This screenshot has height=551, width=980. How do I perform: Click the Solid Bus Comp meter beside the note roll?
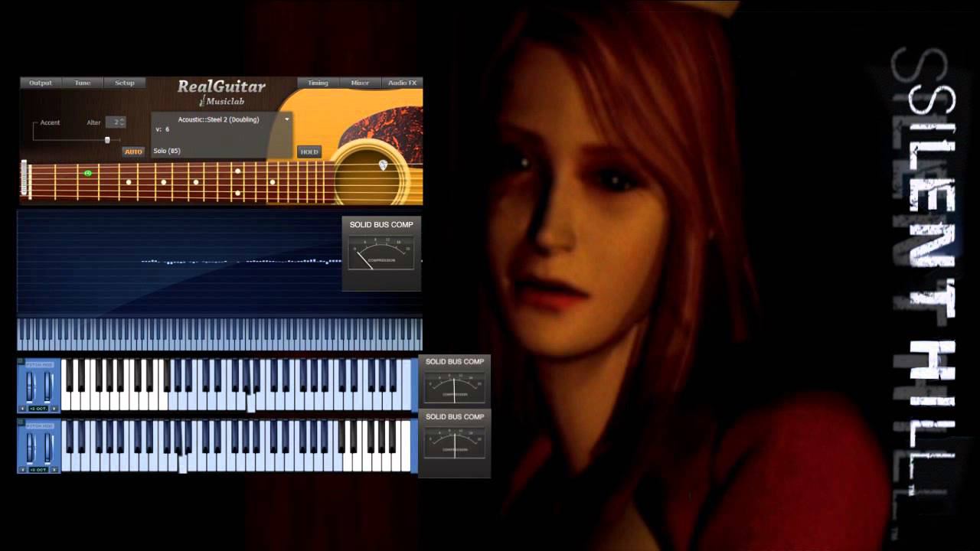(x=381, y=253)
